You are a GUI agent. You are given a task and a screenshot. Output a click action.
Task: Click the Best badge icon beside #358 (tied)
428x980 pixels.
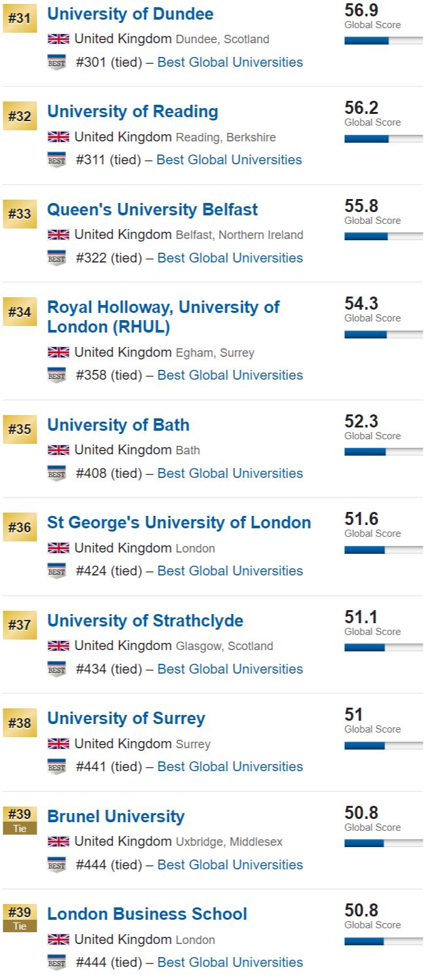pos(57,375)
